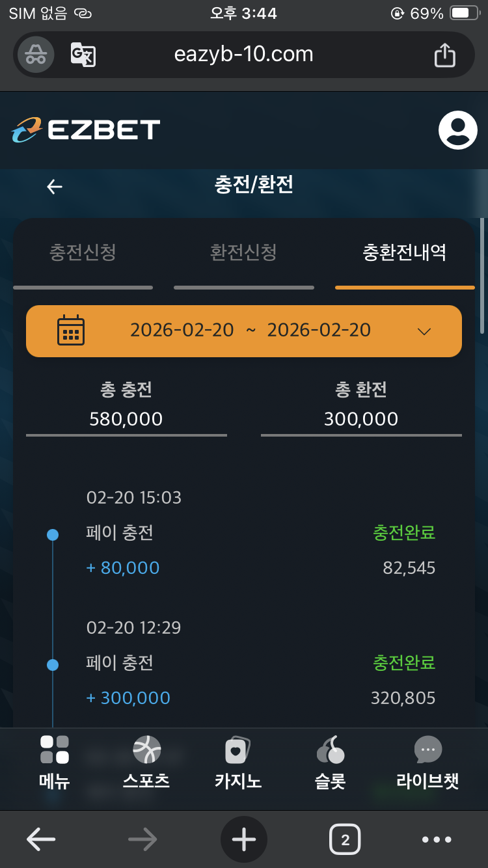The height and width of the screenshot is (868, 488).
Task: Show open tabs counter
Action: coord(345,840)
